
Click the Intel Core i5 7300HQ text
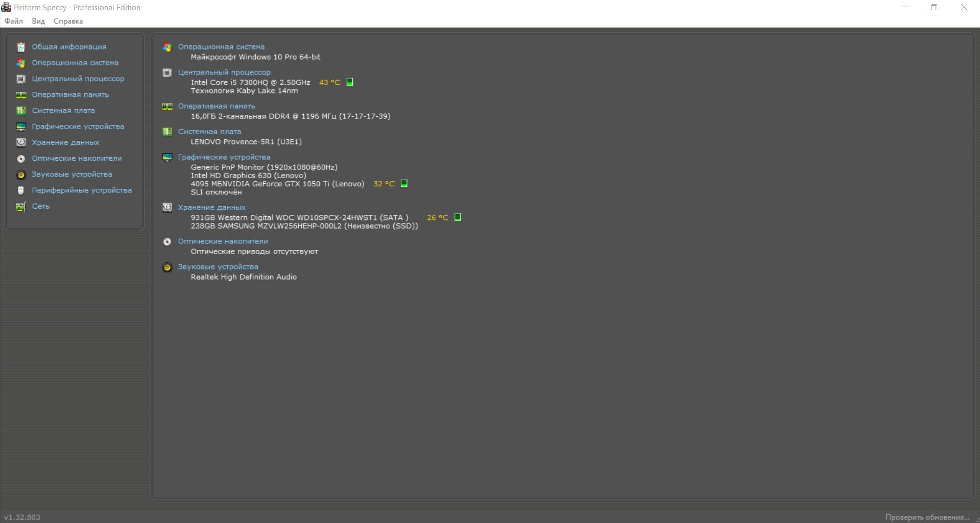[x=250, y=82]
